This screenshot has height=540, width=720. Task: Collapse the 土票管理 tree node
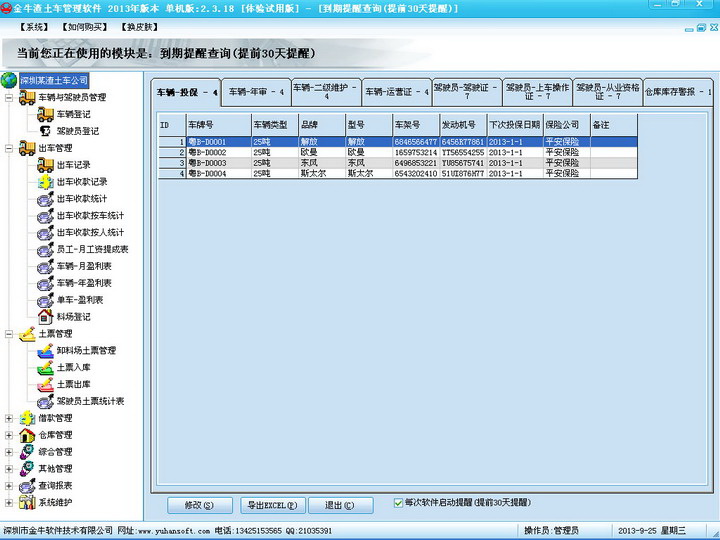coord(9,334)
